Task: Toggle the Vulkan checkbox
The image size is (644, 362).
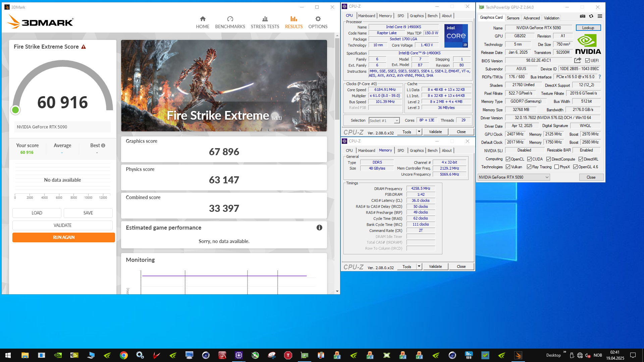Action: click(x=508, y=167)
